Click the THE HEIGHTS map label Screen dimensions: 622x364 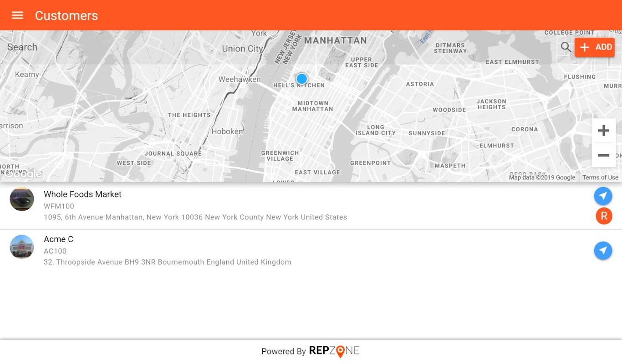189,115
